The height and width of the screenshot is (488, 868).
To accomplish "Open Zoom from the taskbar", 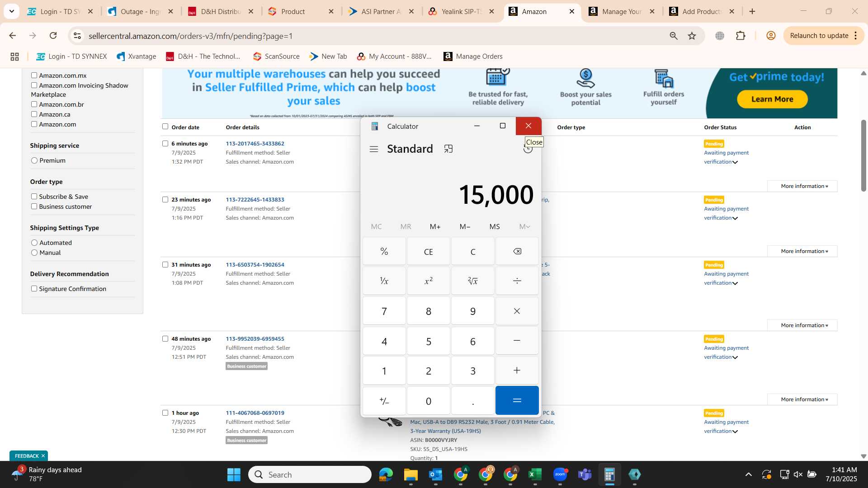I will point(560,474).
